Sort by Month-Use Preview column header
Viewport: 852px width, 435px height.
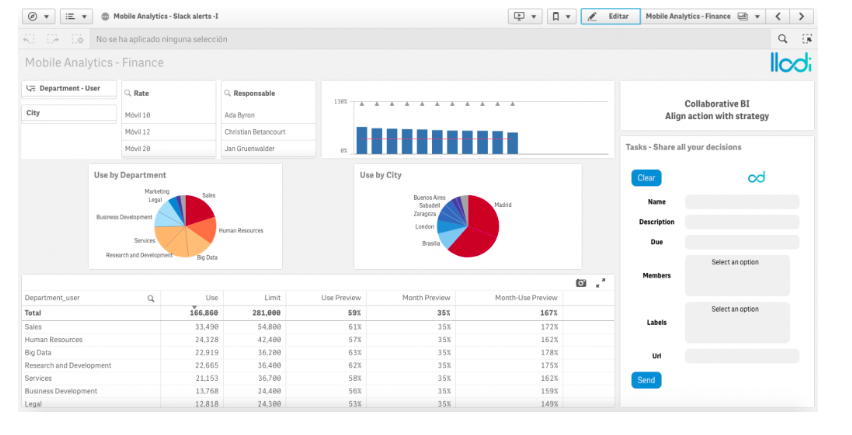(x=526, y=298)
